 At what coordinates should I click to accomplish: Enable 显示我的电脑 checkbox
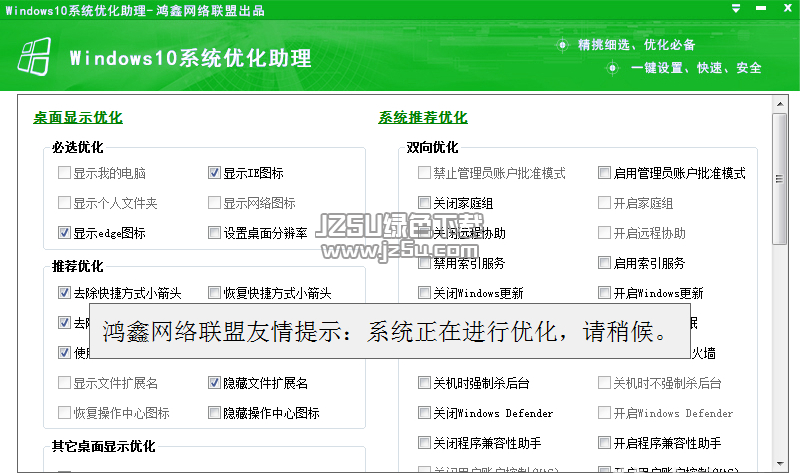(x=64, y=172)
